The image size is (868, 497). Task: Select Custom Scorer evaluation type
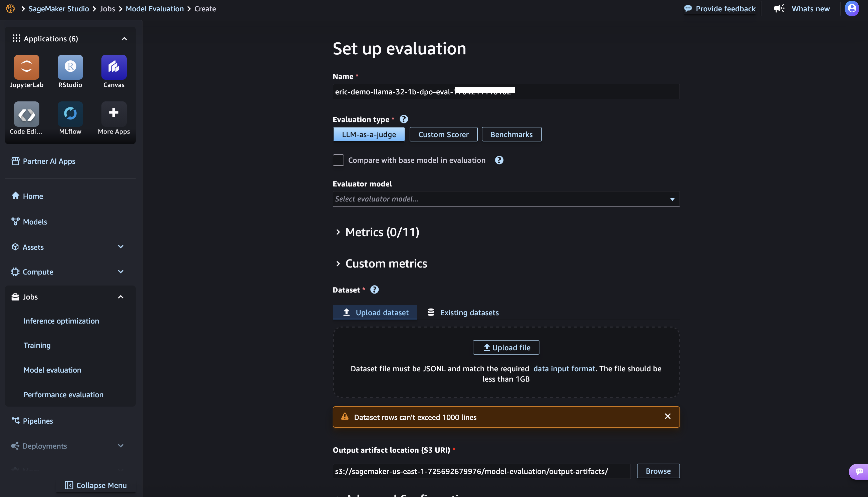click(443, 134)
